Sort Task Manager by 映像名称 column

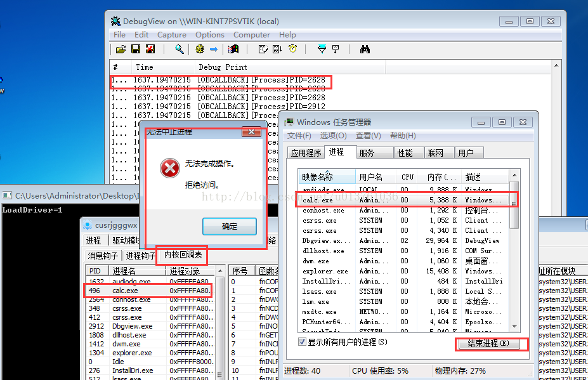327,177
